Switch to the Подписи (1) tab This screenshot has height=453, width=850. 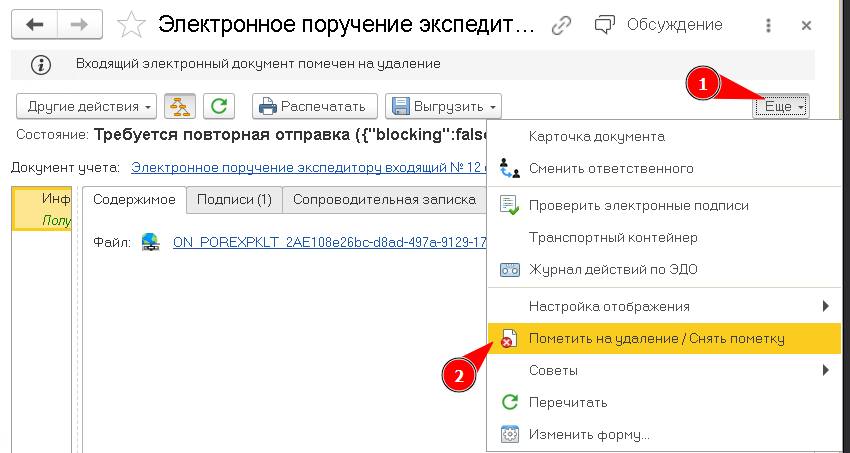click(x=234, y=199)
